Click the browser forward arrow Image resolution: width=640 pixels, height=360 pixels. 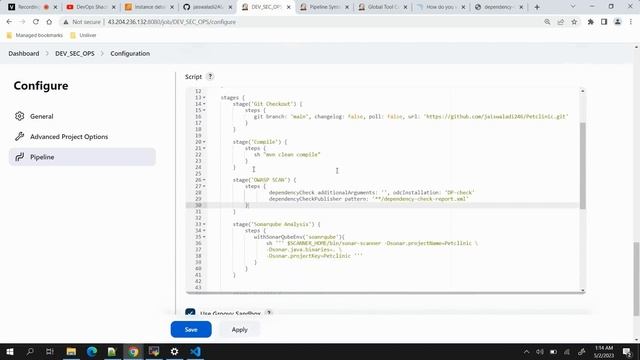[x=22, y=22]
